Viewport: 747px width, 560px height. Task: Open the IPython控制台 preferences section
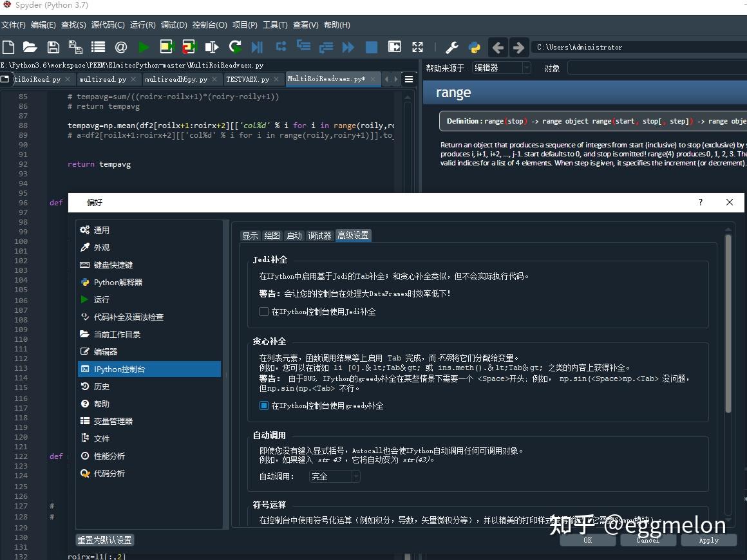(x=122, y=369)
